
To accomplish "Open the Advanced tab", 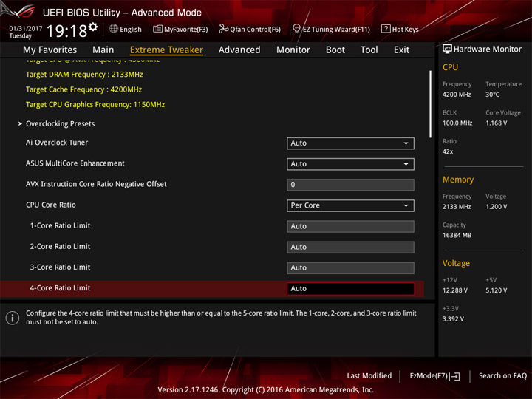I will (239, 50).
